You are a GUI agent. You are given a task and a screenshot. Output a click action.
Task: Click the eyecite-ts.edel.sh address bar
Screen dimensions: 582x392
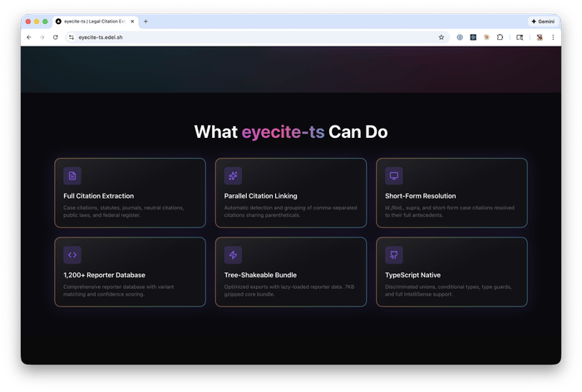click(249, 37)
